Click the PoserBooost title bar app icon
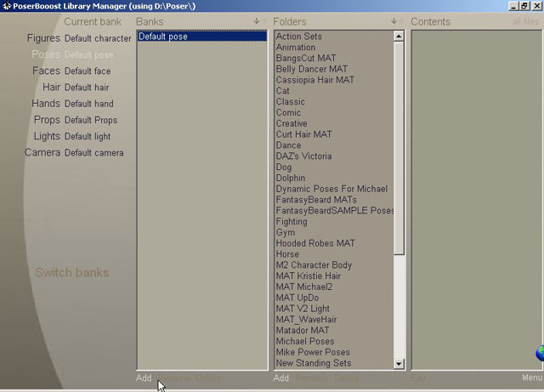This screenshot has width=544, height=392. point(6,6)
